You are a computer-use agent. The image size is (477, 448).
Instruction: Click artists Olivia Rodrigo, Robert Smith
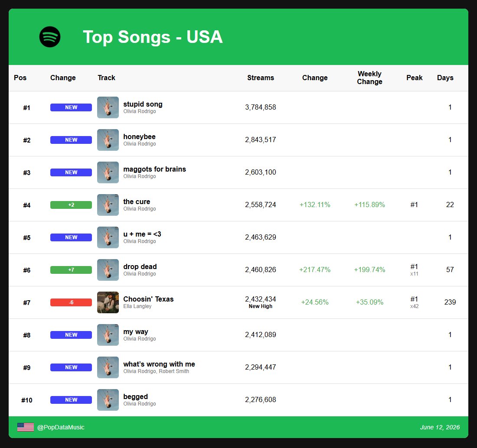(156, 371)
